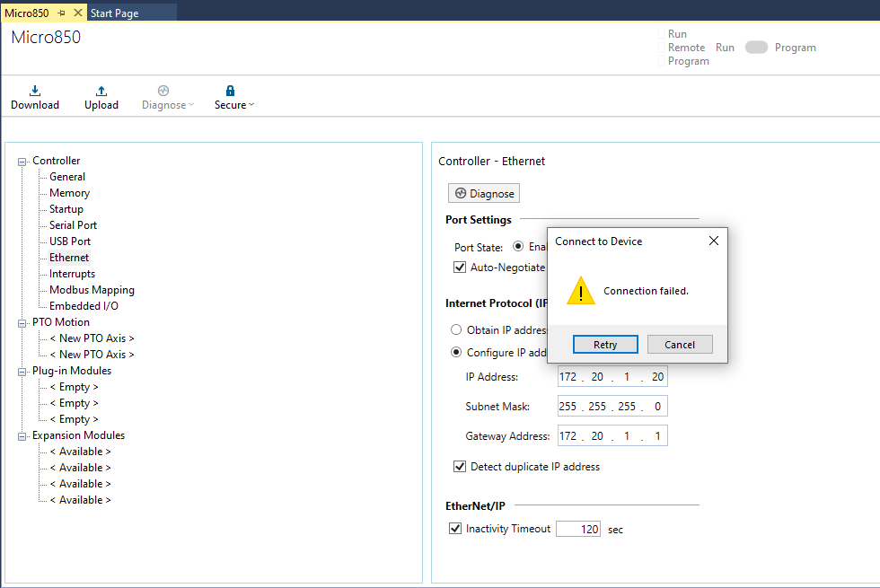
Task: Select Configure IP address radio option
Action: click(456, 352)
